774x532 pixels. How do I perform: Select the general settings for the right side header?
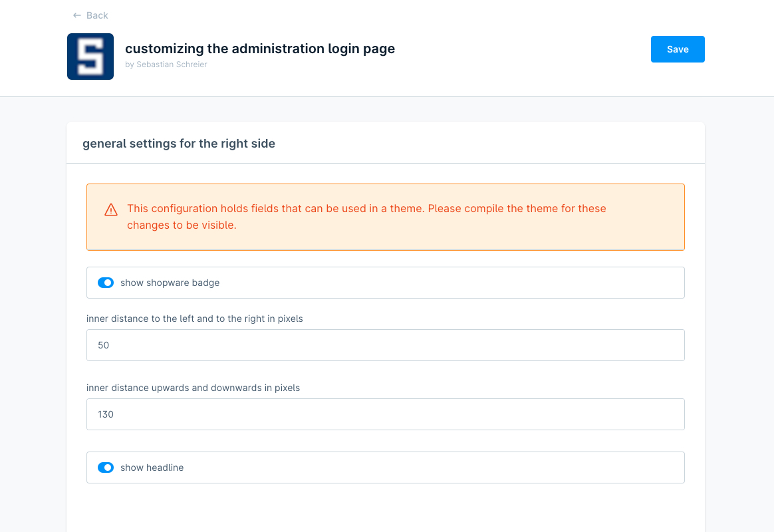[x=178, y=143]
